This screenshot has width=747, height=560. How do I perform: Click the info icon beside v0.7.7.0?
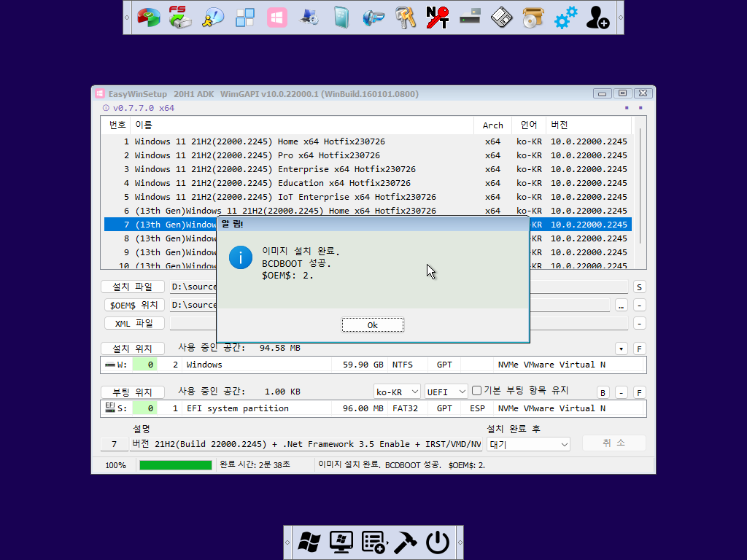[106, 108]
